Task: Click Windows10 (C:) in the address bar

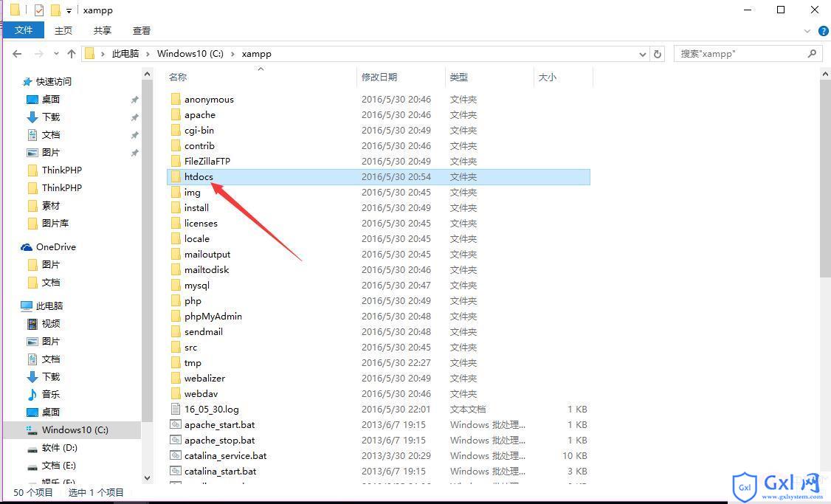Action: [x=190, y=54]
